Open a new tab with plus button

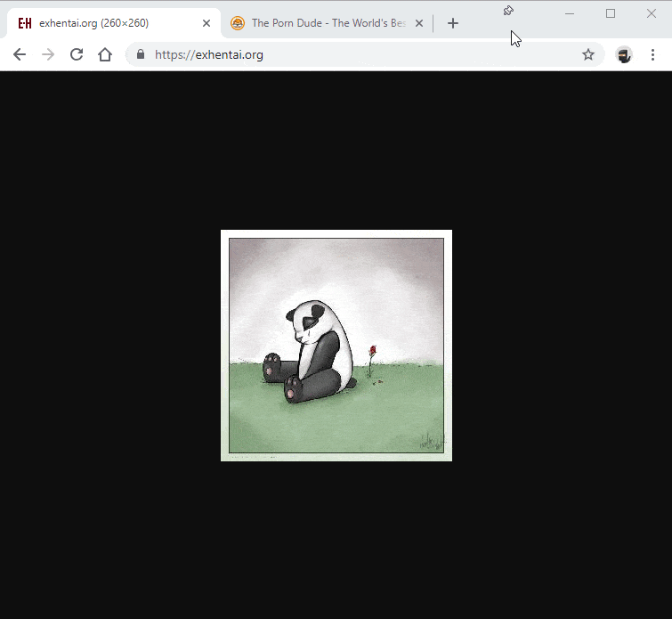coord(453,23)
